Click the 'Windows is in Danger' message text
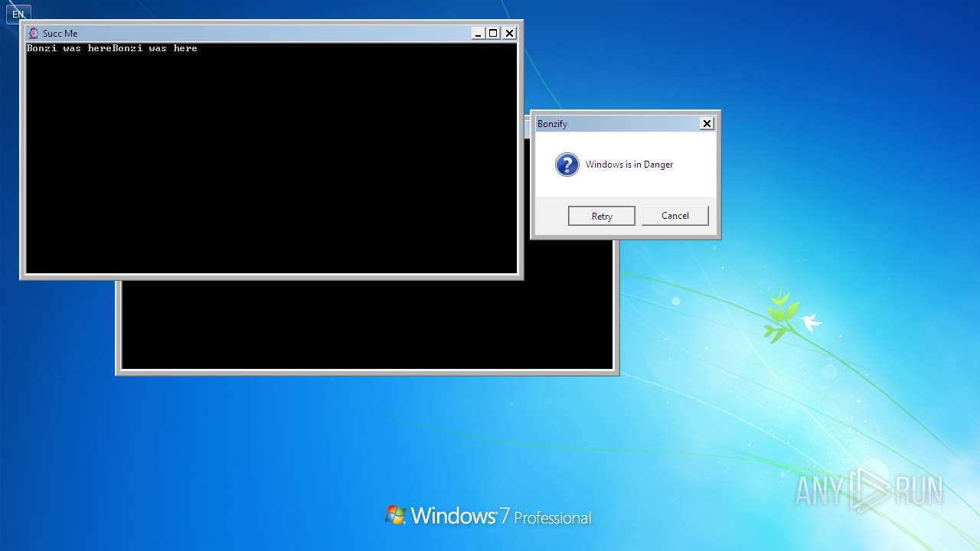 pyautogui.click(x=629, y=165)
